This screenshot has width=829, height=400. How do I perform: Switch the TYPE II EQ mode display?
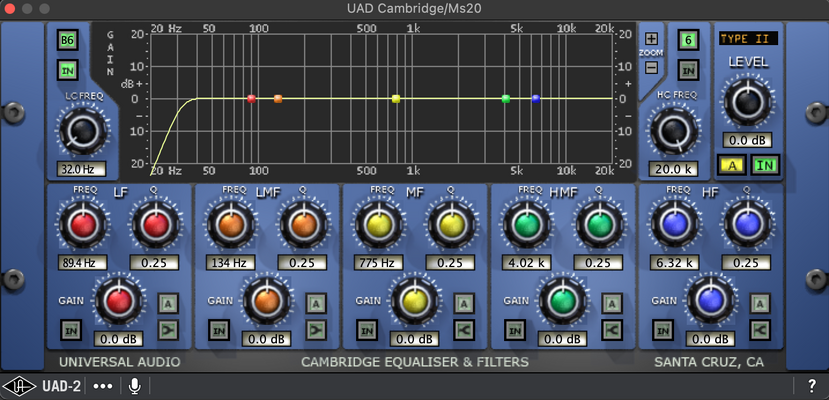click(748, 39)
